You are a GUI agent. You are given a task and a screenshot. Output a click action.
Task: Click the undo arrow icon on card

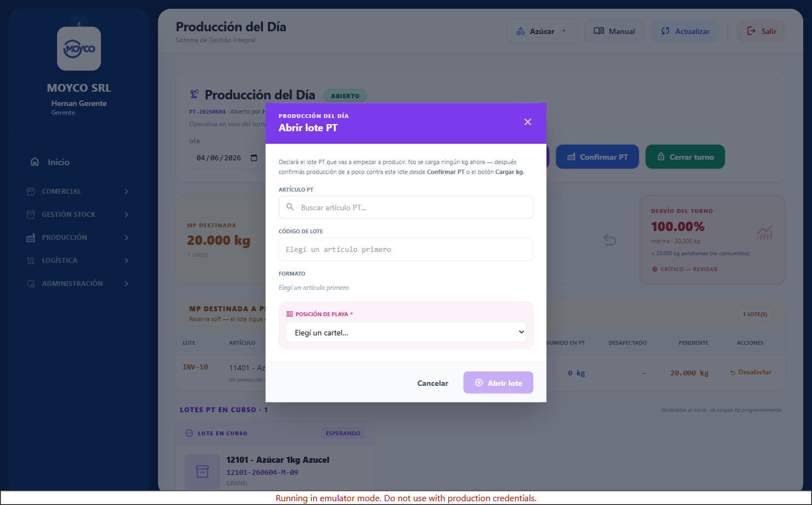click(610, 239)
